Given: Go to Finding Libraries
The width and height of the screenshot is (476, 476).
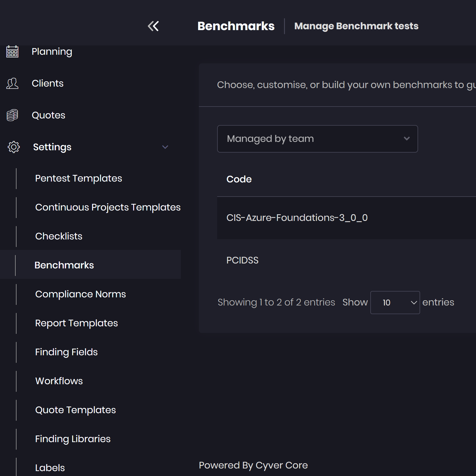Looking at the screenshot, I should click(x=73, y=439).
